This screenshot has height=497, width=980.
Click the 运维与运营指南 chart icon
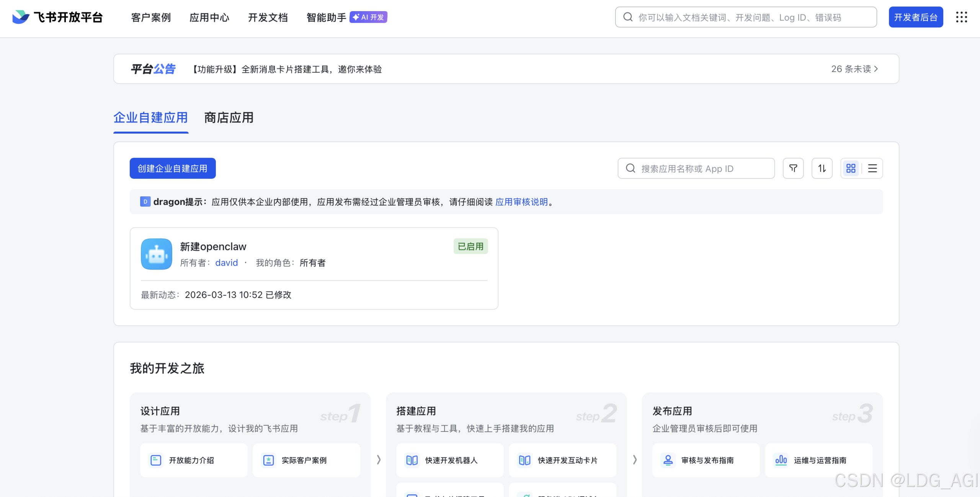(781, 460)
